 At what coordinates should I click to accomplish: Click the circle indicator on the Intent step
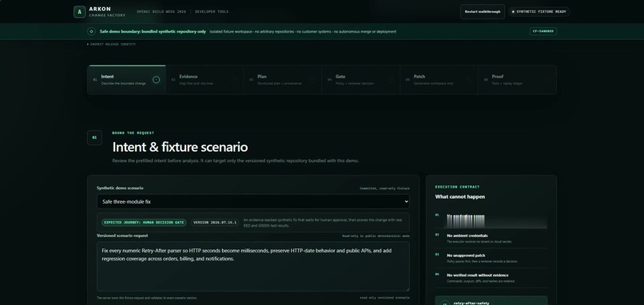(x=156, y=80)
